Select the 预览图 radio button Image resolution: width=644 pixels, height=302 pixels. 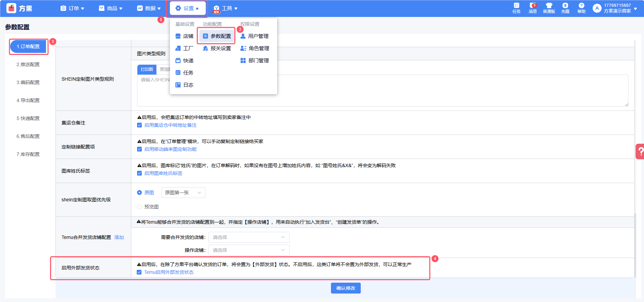pos(139,207)
